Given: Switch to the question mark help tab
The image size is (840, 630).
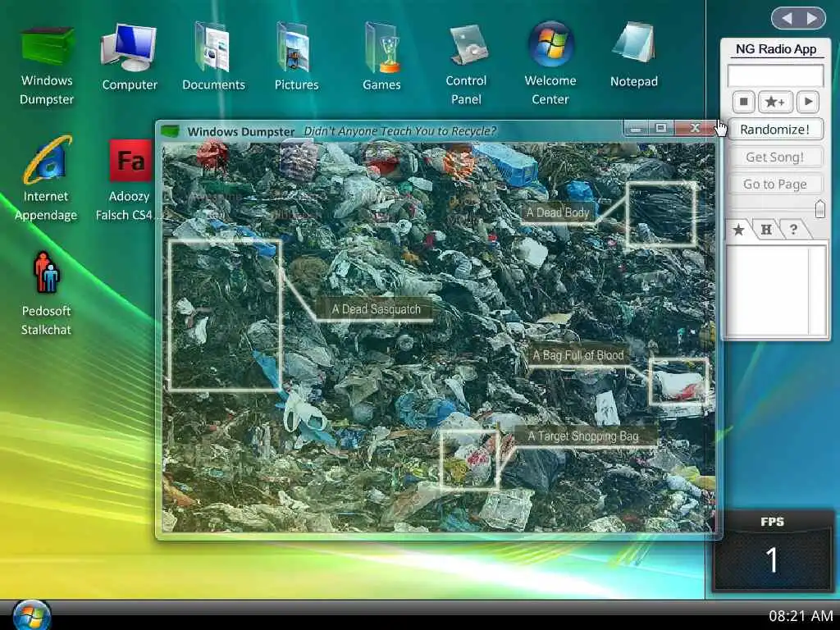Looking at the screenshot, I should [x=793, y=230].
